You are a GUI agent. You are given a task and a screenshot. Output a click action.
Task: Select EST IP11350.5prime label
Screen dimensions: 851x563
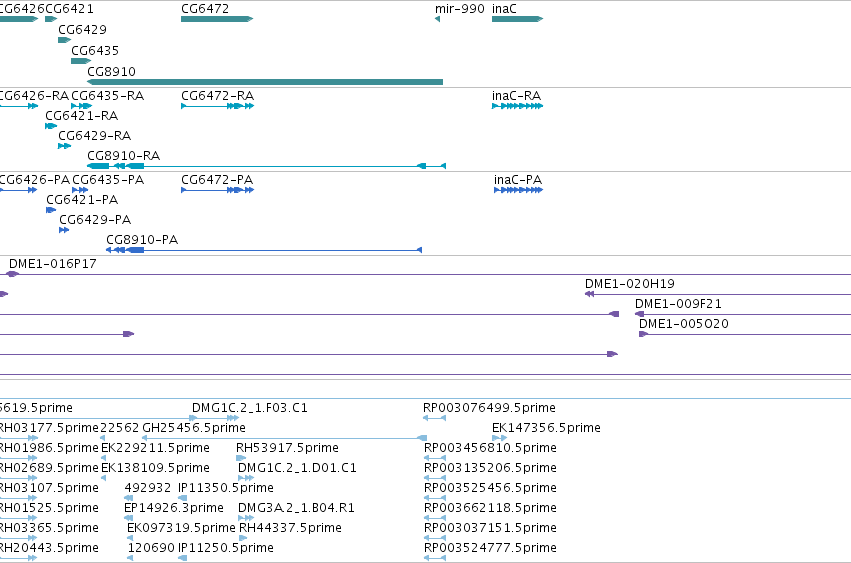[226, 488]
